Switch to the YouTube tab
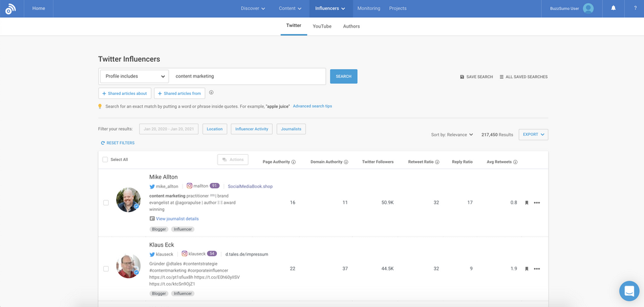The height and width of the screenshot is (307, 644). (x=322, y=26)
